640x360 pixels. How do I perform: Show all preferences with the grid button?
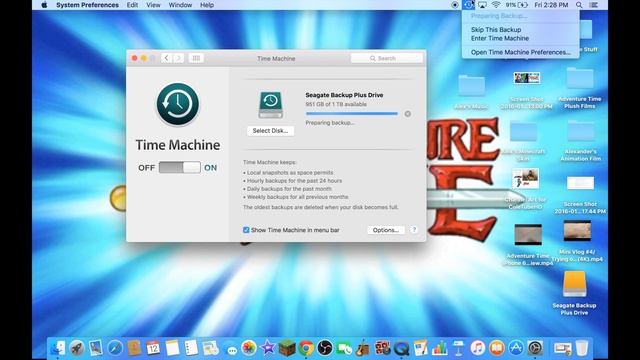point(196,58)
